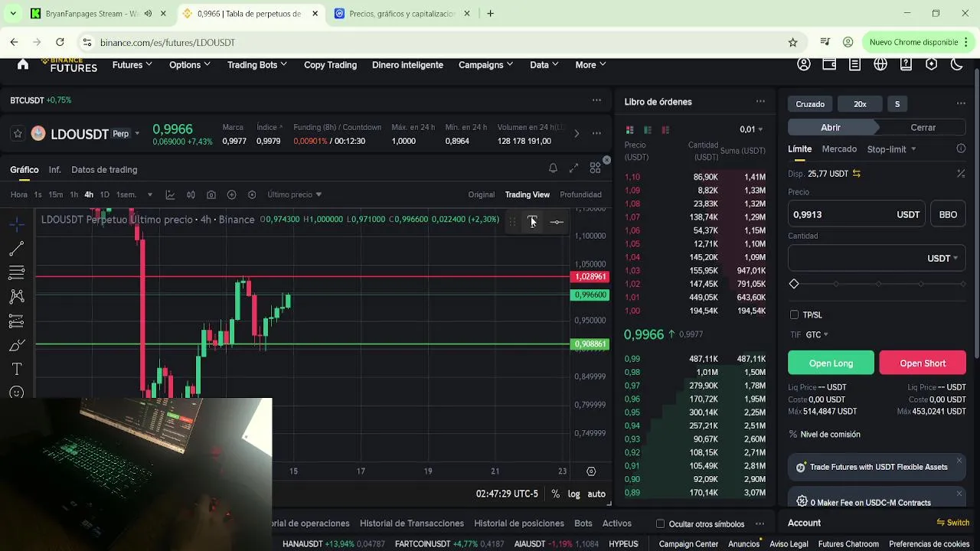Select the brush drawing tool
This screenshot has height=551, width=980.
pos(17,345)
